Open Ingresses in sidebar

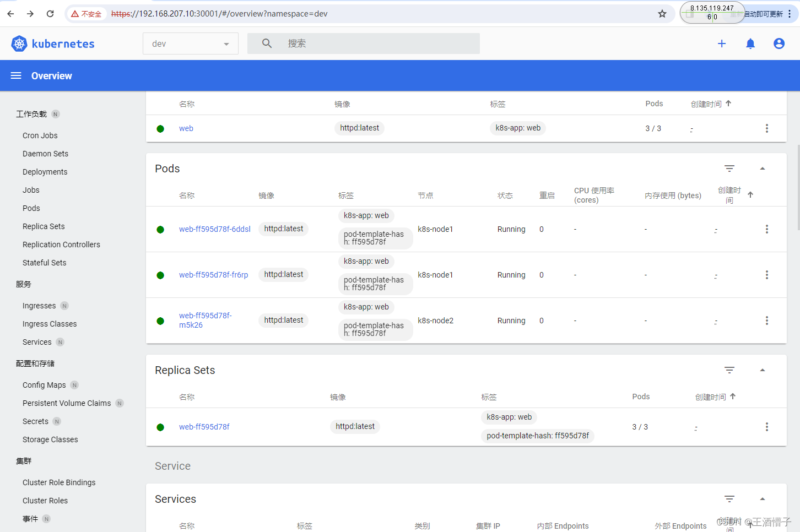(39, 306)
